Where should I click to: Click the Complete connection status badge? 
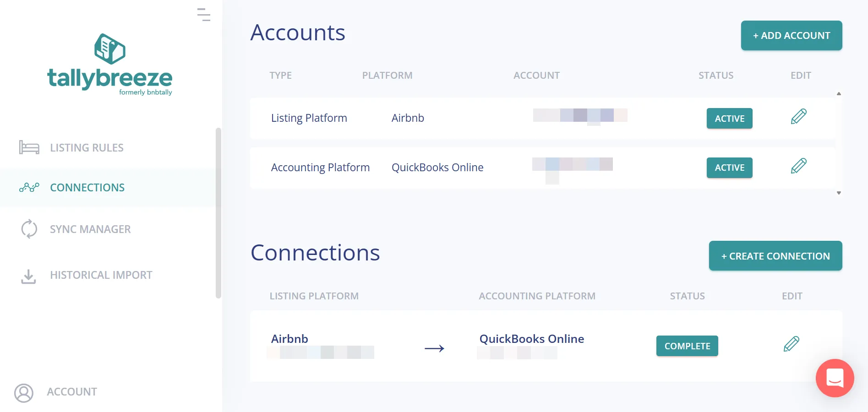687,346
